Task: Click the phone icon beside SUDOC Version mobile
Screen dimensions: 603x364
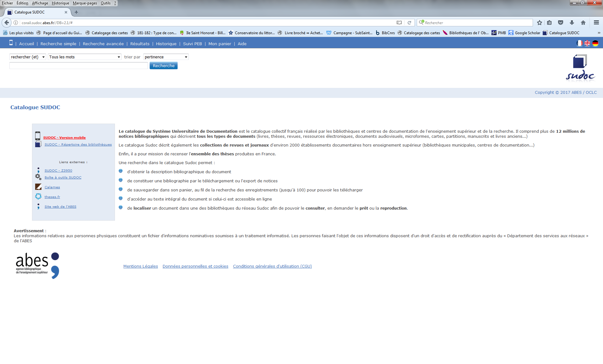Action: tap(38, 136)
